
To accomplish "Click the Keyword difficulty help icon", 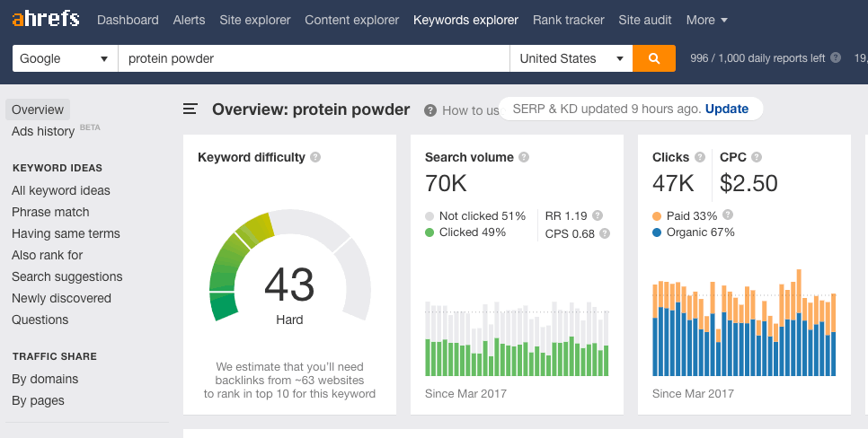I will pos(315,157).
